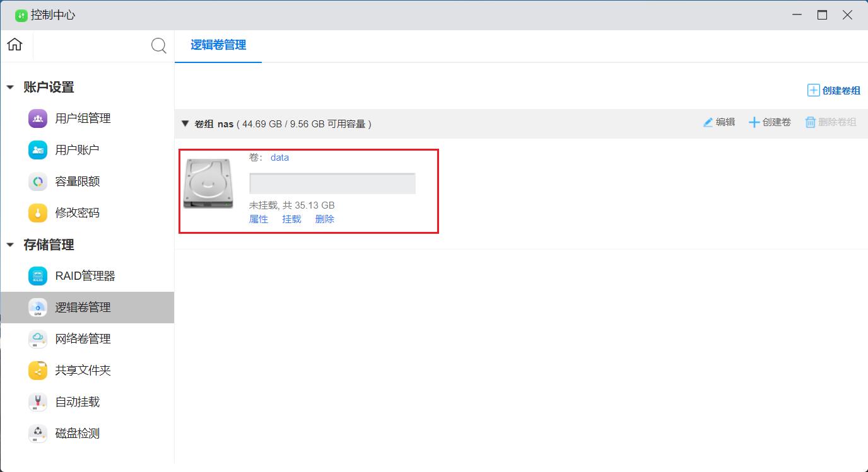Viewport: 868px width, 472px height.
Task: Open the 用户组管理 icon
Action: (38, 118)
